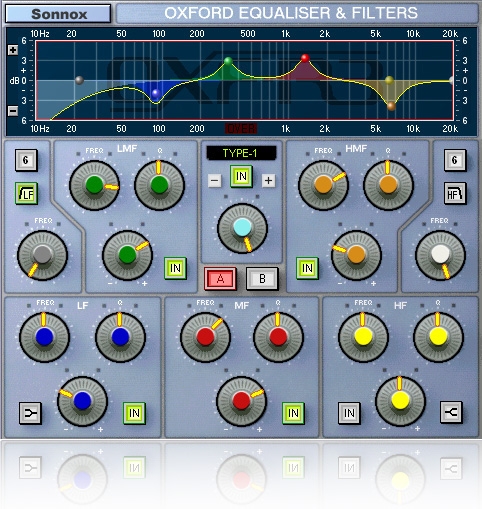The width and height of the screenshot is (482, 509).
Task: Toggle the LMF band IN button
Action: click(x=175, y=268)
